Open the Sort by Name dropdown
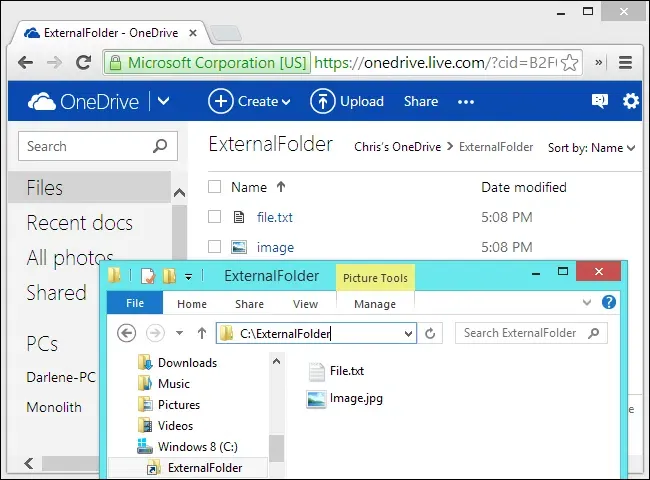The width and height of the screenshot is (650, 480). coord(592,148)
